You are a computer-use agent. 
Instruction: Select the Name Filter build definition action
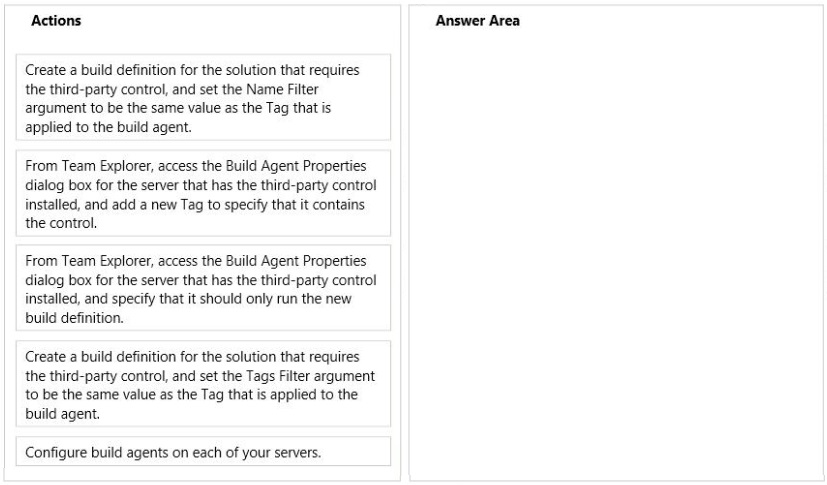[x=203, y=98]
